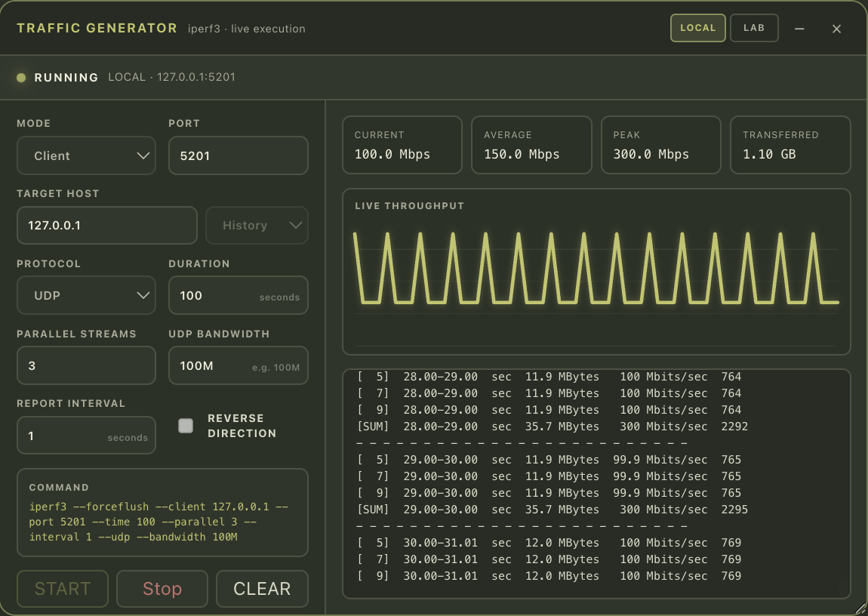868x616 pixels.
Task: Click the iperf3 · live execution subtitle
Action: (246, 29)
